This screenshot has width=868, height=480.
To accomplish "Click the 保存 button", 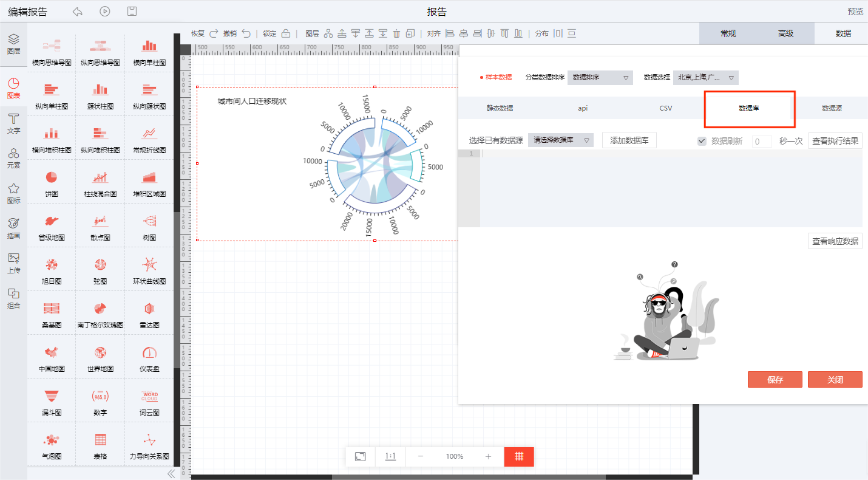I will [775, 380].
